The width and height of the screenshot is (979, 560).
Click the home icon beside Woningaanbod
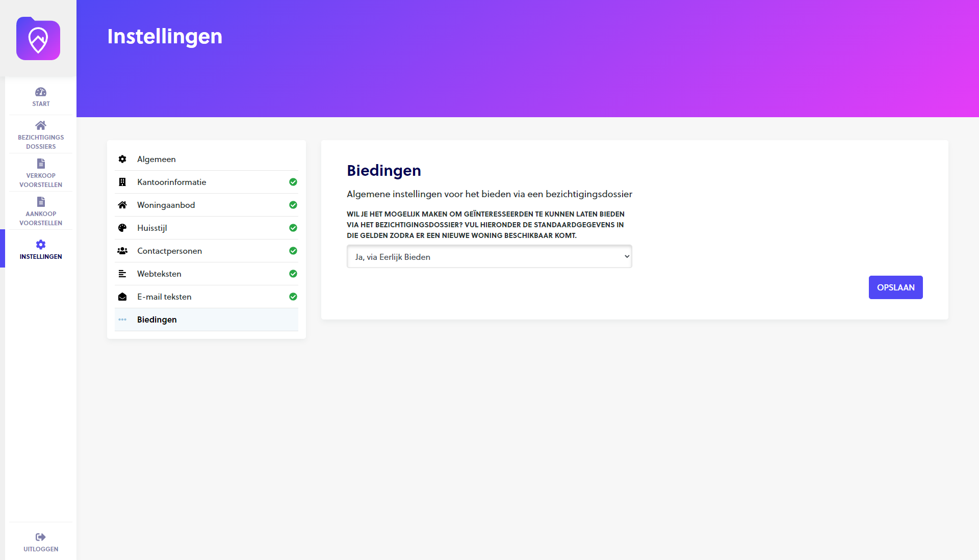coord(122,205)
